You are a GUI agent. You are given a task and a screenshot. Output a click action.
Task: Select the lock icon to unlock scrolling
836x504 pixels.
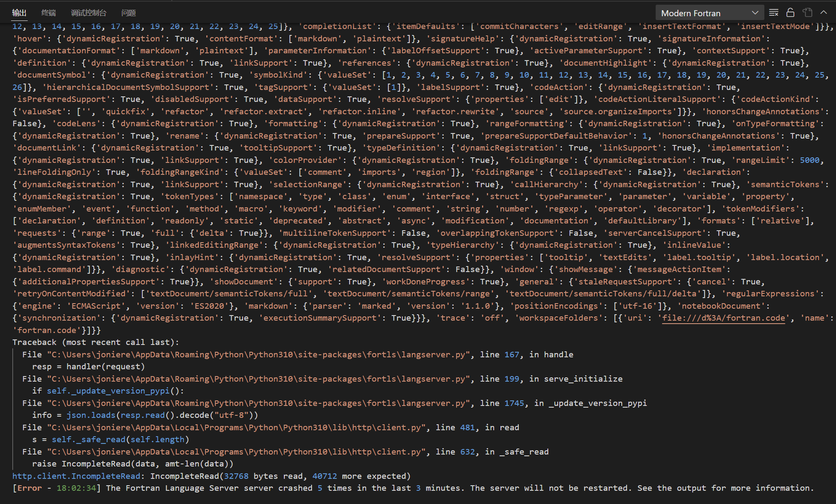[790, 12]
